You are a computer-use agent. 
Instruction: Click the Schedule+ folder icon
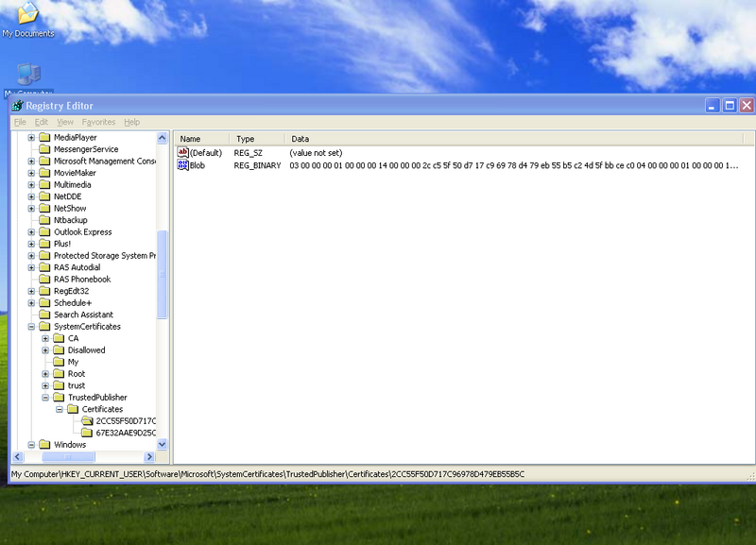44,303
